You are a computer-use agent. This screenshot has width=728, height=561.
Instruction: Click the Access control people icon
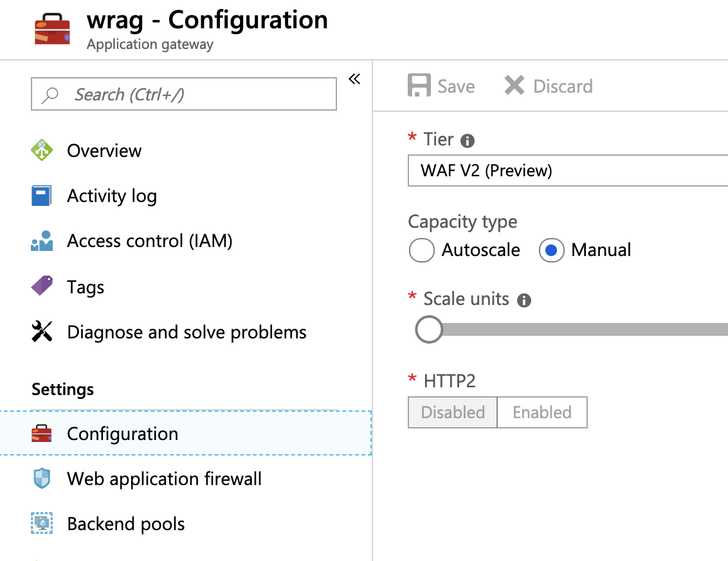tap(42, 241)
